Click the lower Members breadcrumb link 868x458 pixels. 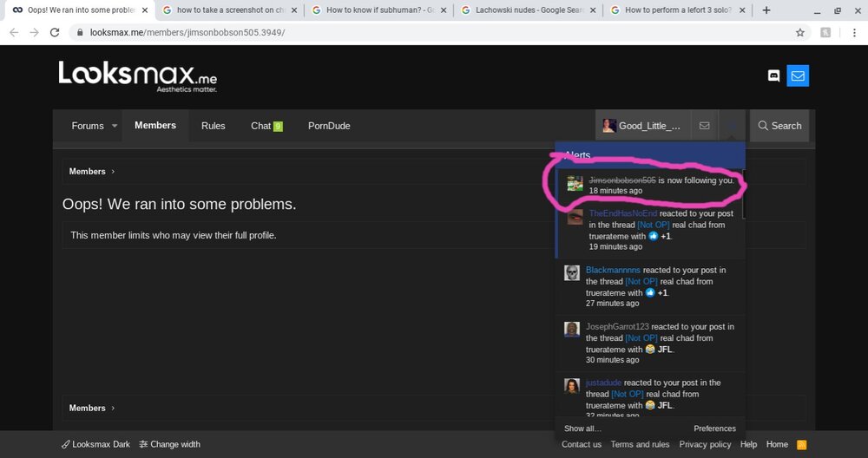click(x=87, y=409)
